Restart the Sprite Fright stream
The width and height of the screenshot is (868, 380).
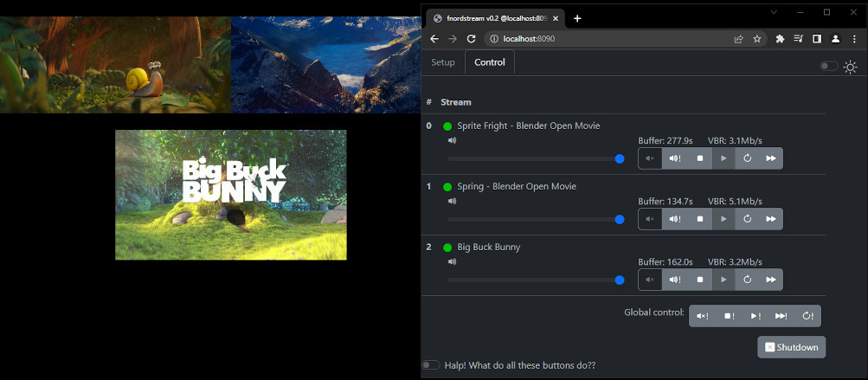(748, 158)
